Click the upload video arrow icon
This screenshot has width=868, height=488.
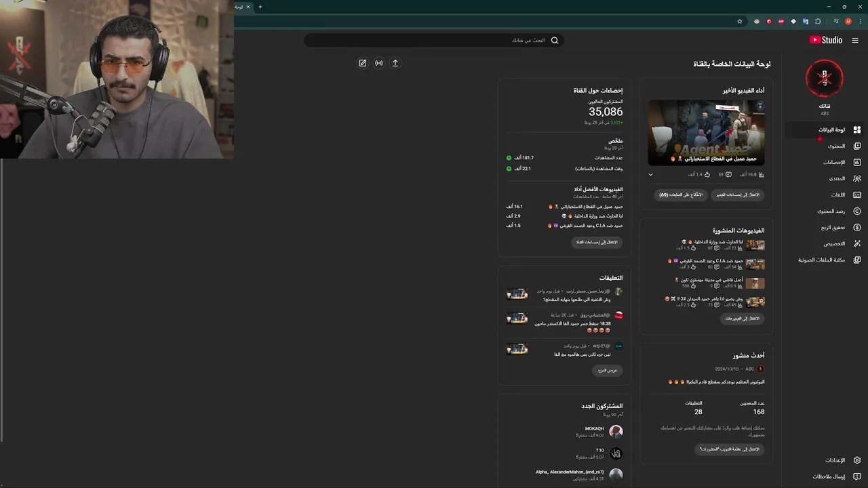point(395,63)
